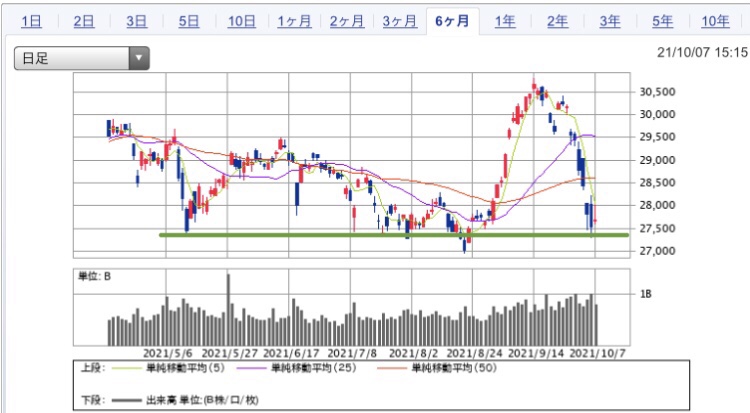Screen dimensions: 750x413
Task: Click the 2021/10/7 date axis label
Action: pos(597,354)
